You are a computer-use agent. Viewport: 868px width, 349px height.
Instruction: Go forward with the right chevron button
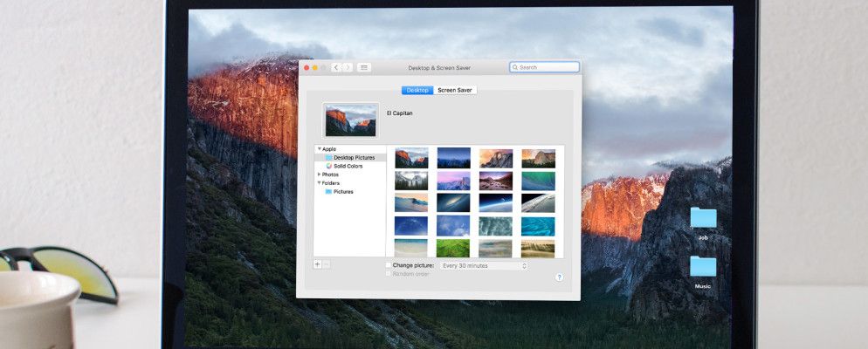coord(348,67)
